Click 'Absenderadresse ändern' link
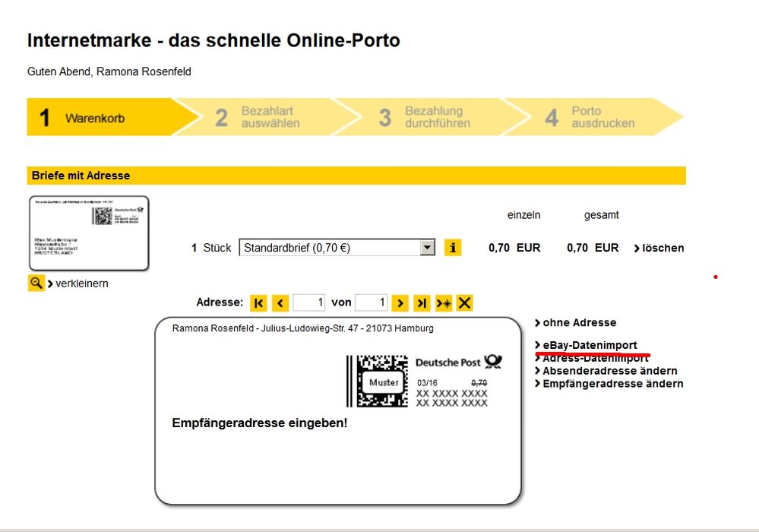759x532 pixels. 609,371
